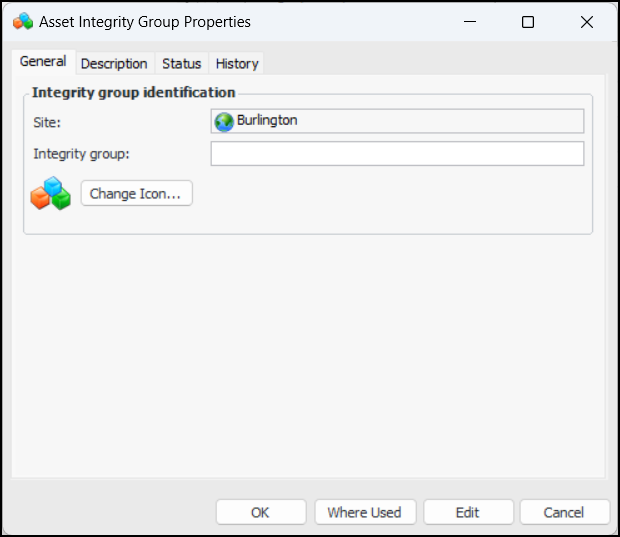Click the Where Used button
Image resolution: width=620 pixels, height=537 pixels.
coord(365,512)
